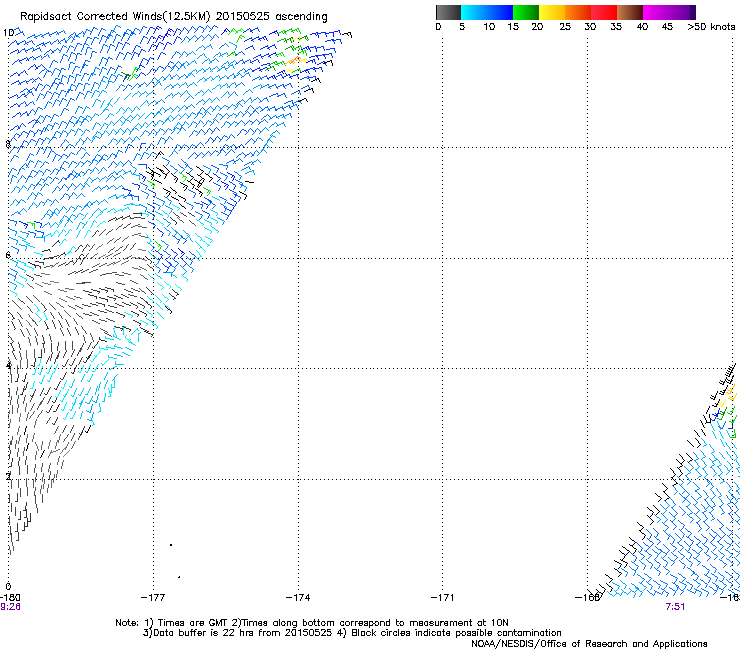Click the brown 35-40 knots color band

pos(630,12)
